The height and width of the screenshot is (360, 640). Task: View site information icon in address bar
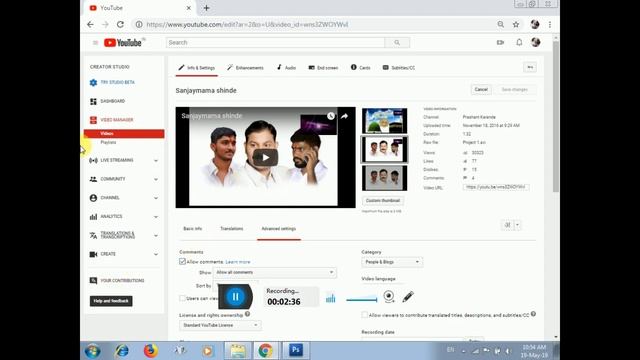[139, 24]
